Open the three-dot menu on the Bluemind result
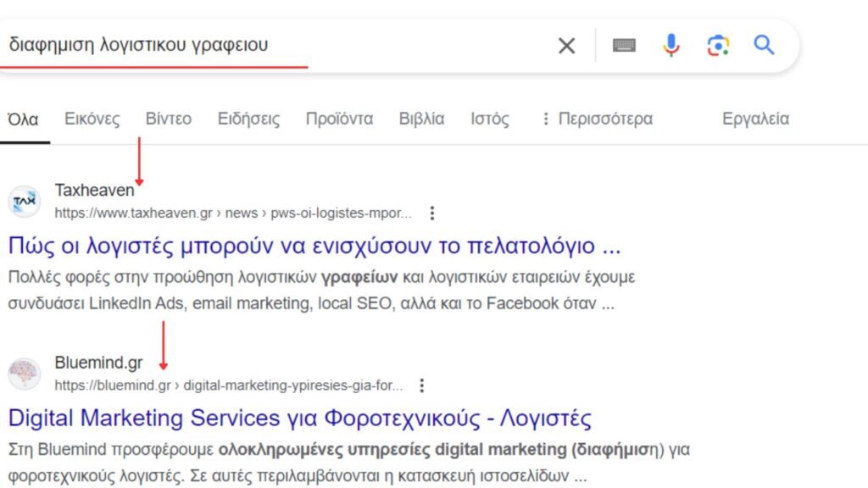868x488 pixels. click(421, 385)
